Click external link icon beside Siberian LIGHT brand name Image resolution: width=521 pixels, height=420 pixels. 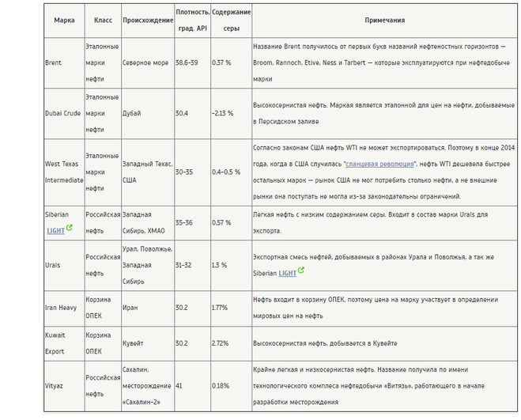pyautogui.click(x=69, y=229)
